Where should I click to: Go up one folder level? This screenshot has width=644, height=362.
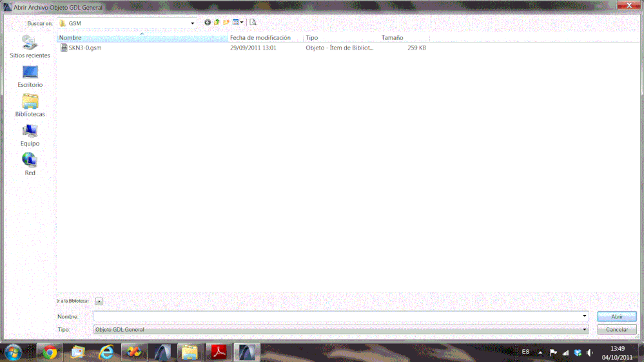click(217, 23)
